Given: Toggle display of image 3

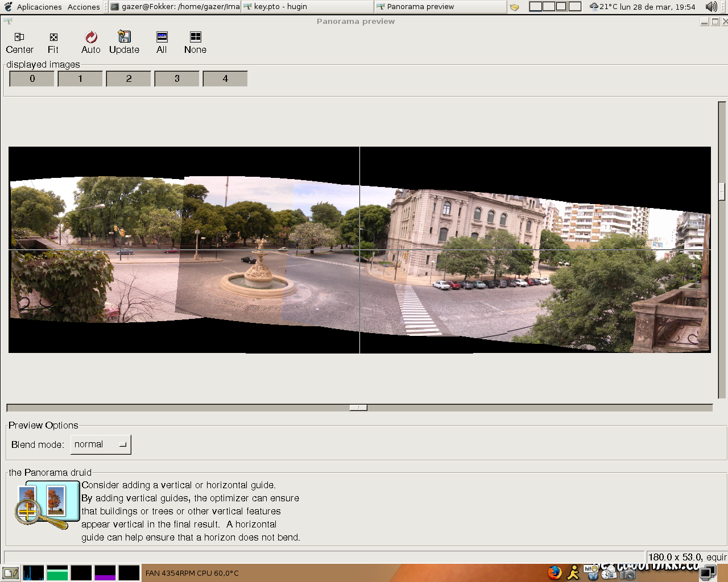Looking at the screenshot, I should click(177, 78).
